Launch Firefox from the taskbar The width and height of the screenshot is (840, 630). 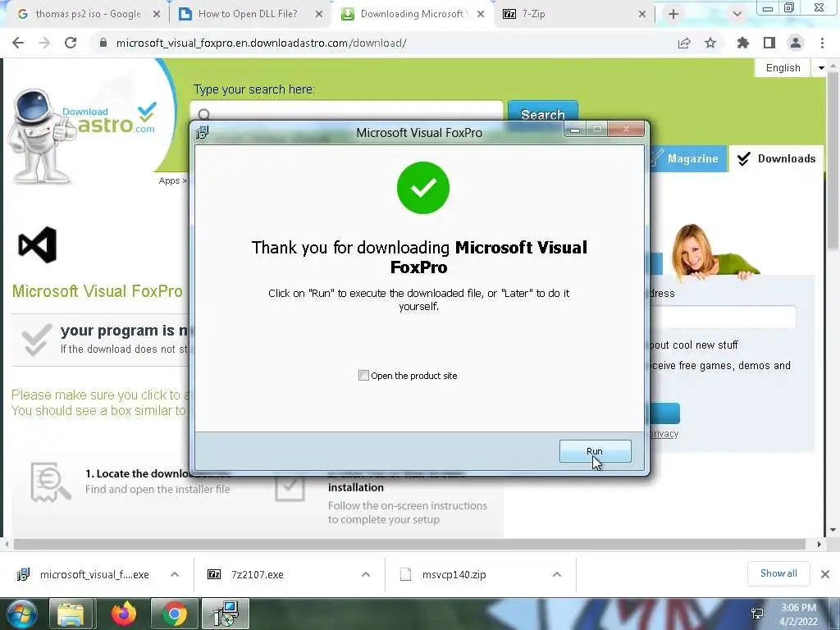(x=124, y=614)
